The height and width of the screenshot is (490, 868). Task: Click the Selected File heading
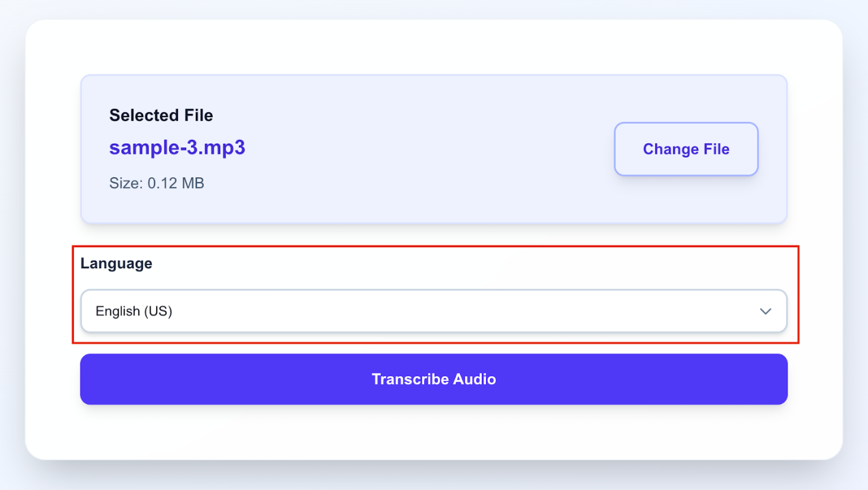pyautogui.click(x=161, y=115)
